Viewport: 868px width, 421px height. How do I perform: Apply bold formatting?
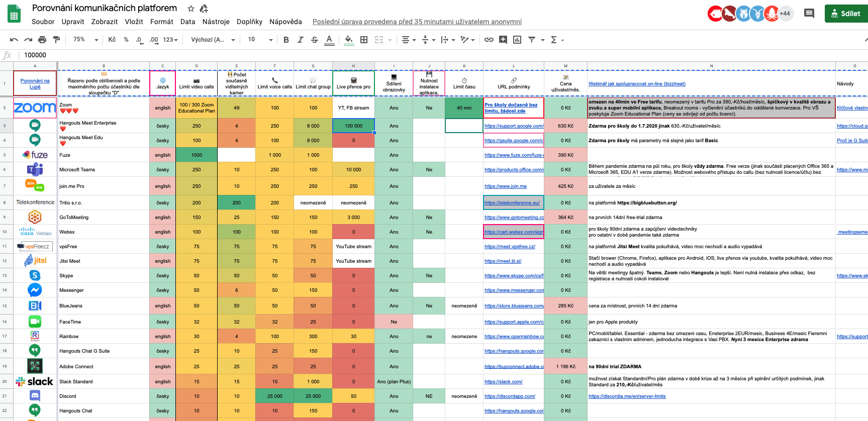click(286, 40)
